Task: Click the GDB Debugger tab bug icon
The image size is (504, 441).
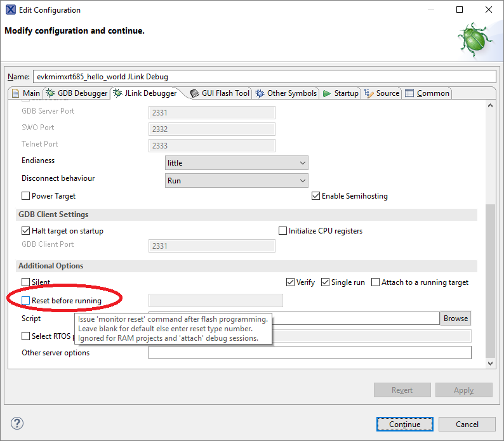Action: tap(50, 93)
